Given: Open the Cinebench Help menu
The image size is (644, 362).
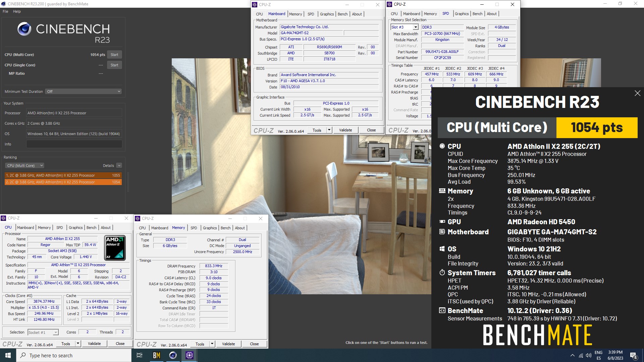Looking at the screenshot, I should (x=17, y=11).
